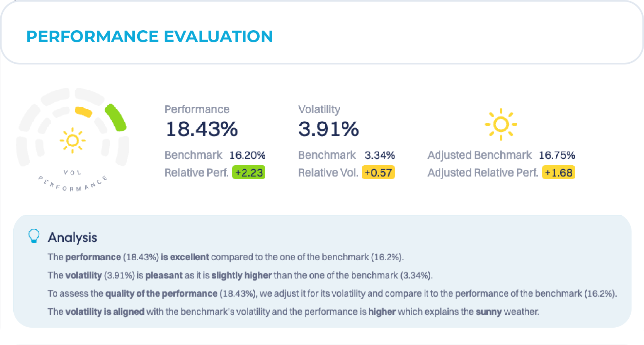Viewport: 644px width, 345px height.
Task: Click the PERFORMANCE EVALUATION heading
Action: coord(150,36)
